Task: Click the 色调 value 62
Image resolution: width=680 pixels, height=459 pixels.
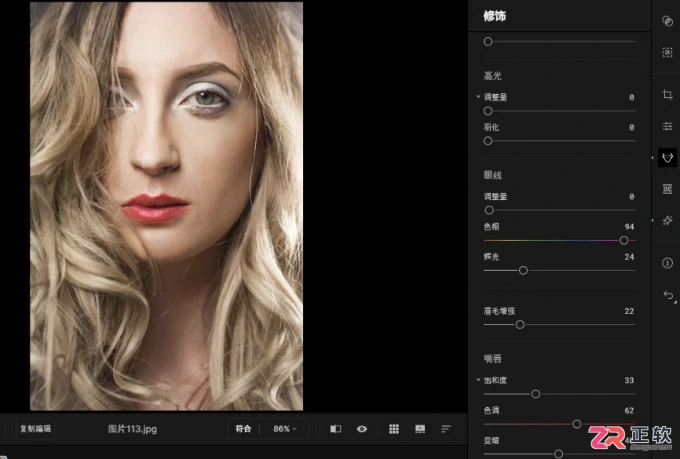Action: tap(629, 410)
